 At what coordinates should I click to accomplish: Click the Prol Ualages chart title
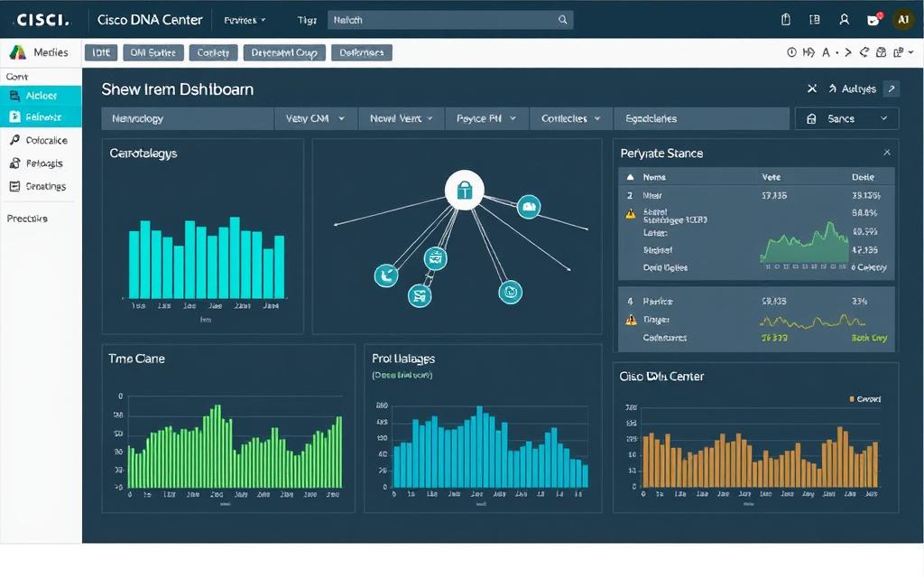click(403, 359)
